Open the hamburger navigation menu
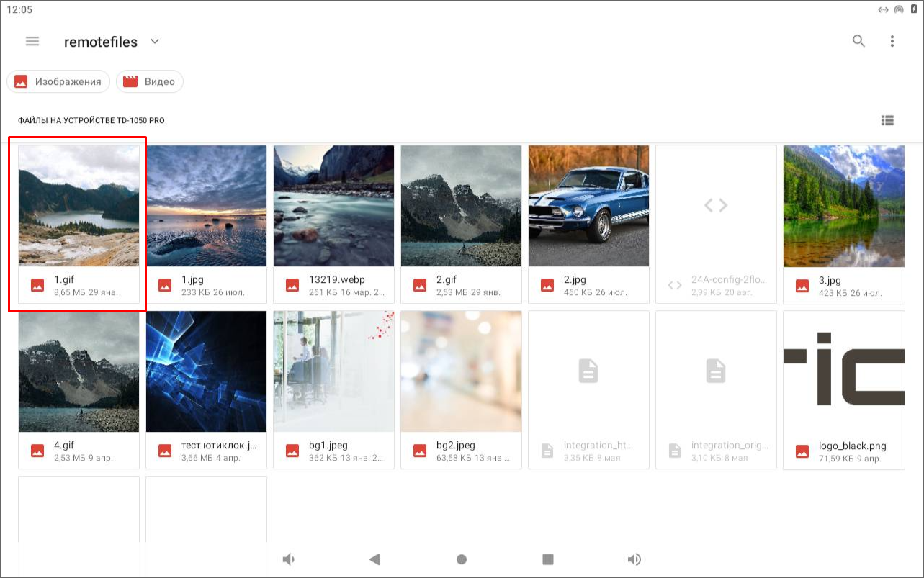Viewport: 924px width, 578px height. point(32,41)
